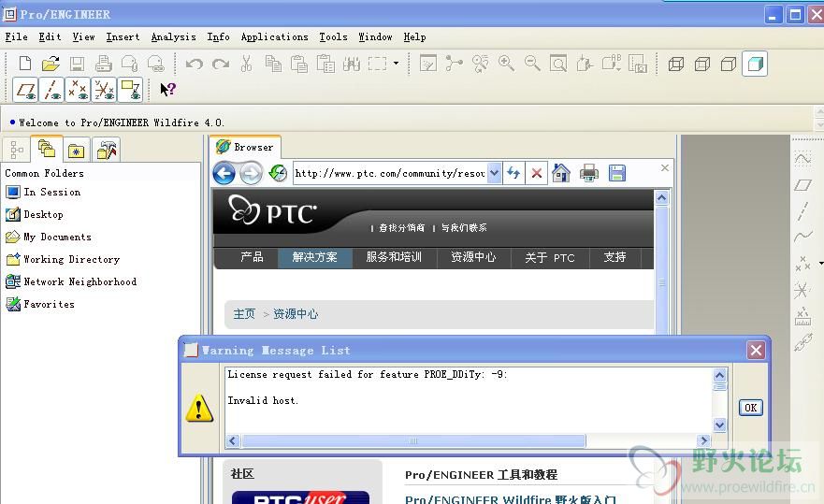Go forward in embedded browser
The image size is (824, 504).
pyautogui.click(x=251, y=173)
